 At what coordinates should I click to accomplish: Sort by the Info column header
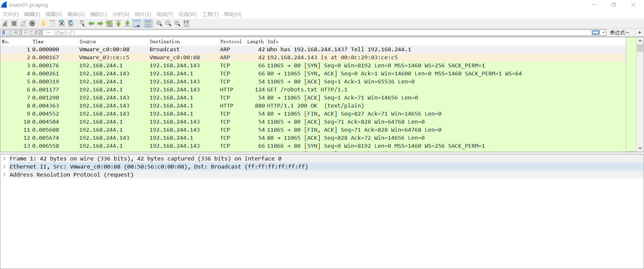point(446,42)
